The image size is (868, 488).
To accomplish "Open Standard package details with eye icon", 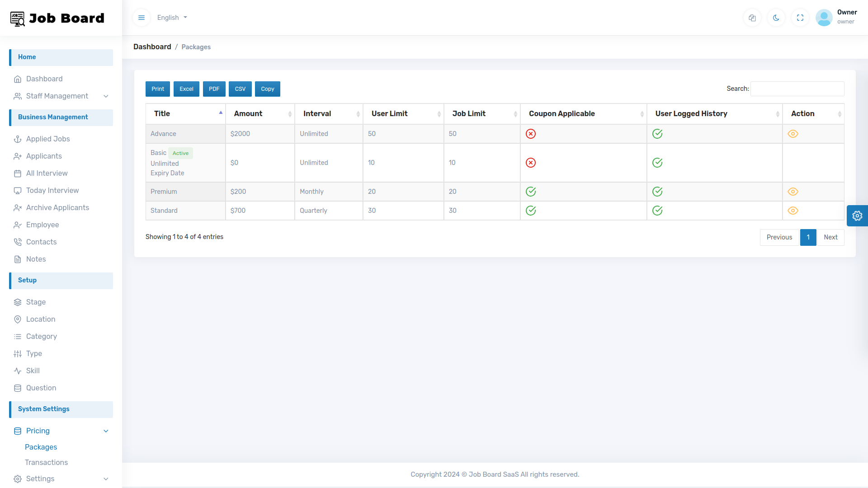I will pyautogui.click(x=793, y=211).
